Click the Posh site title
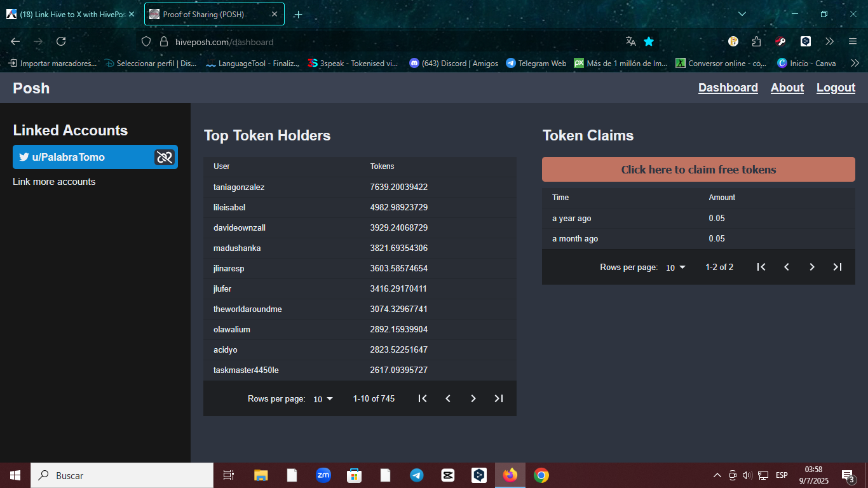This screenshot has height=488, width=868. tap(31, 88)
